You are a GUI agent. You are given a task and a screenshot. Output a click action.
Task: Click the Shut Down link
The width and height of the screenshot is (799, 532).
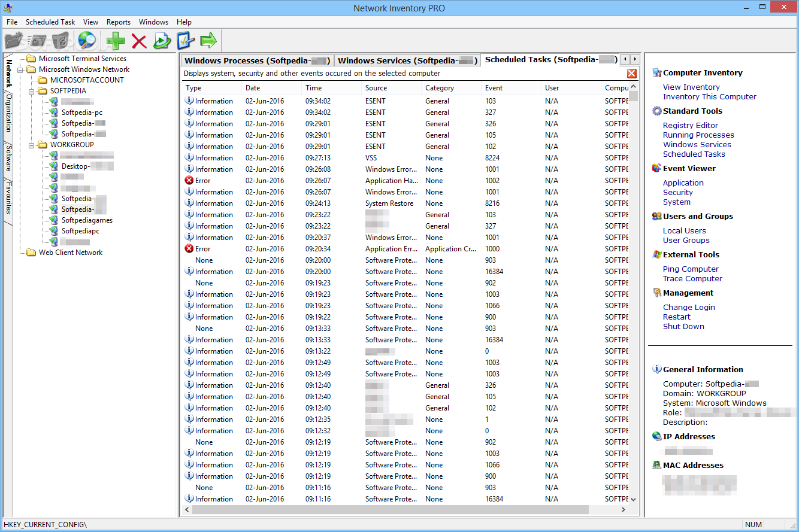(683, 326)
